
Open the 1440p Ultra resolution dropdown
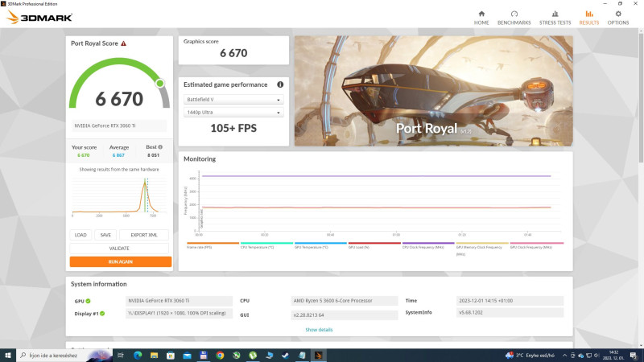click(233, 112)
